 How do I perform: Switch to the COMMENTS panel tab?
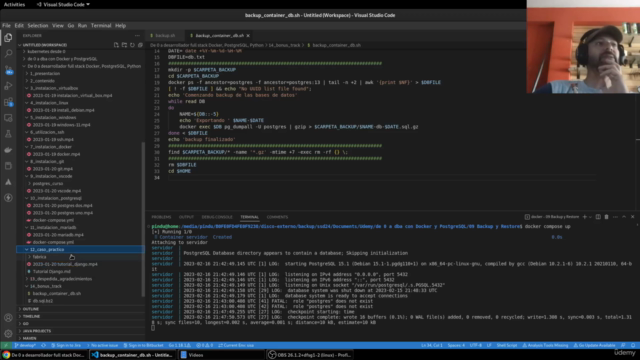[x=277, y=217]
